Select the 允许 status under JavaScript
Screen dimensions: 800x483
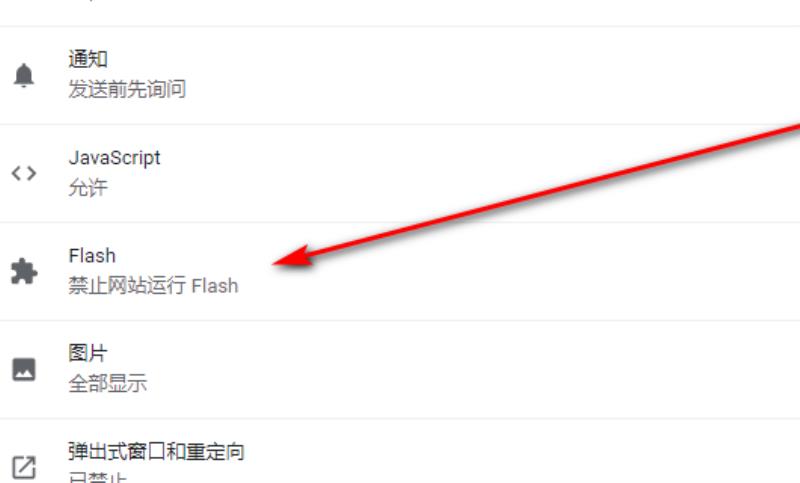(88, 187)
